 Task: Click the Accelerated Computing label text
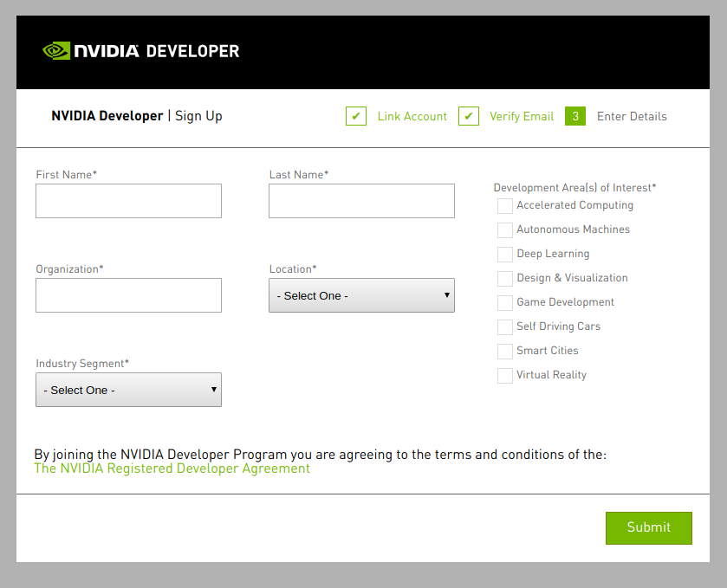tap(574, 205)
